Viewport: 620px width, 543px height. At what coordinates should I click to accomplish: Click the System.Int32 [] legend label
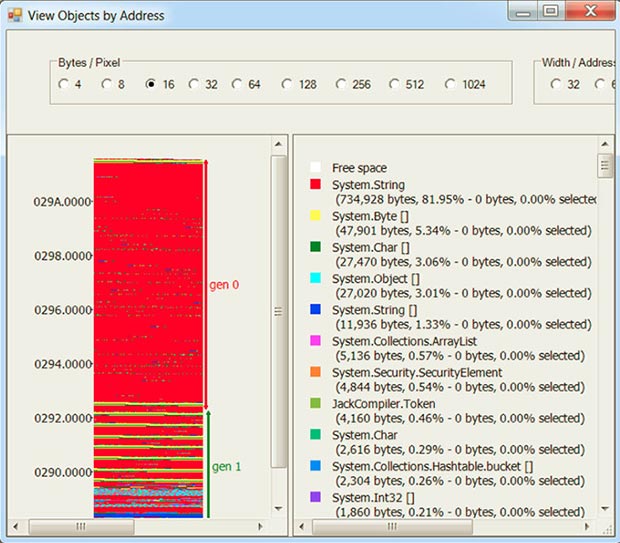tap(373, 498)
